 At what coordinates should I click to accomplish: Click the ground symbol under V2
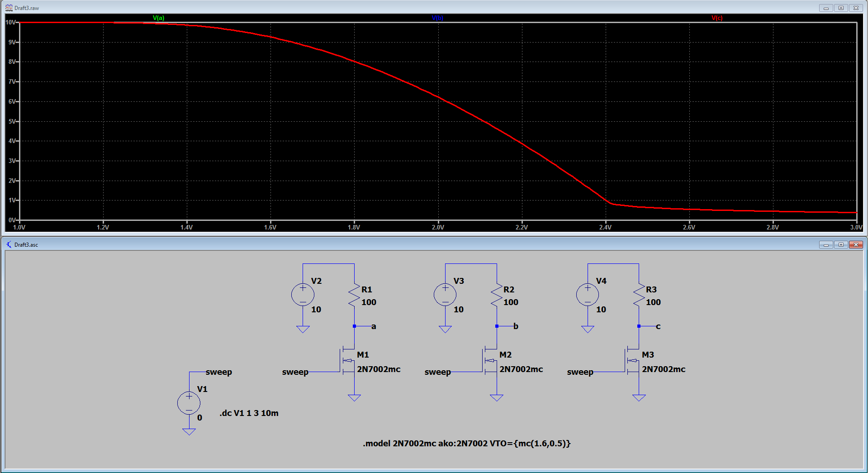point(303,329)
